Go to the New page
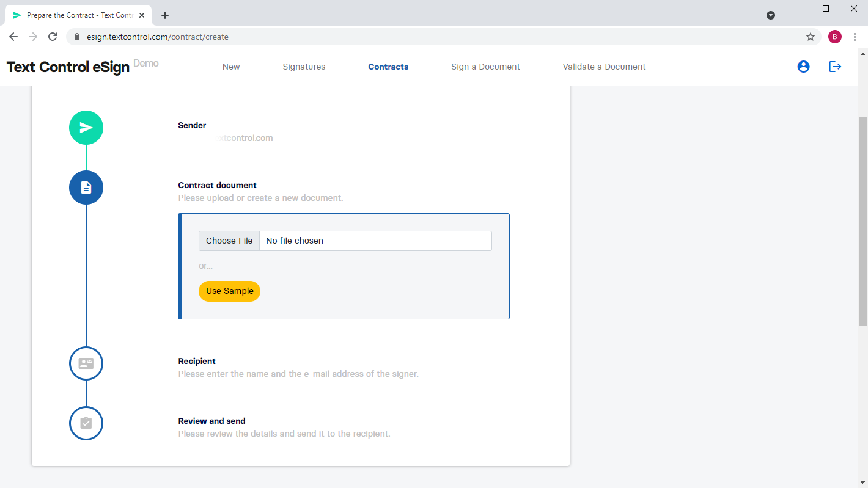The image size is (868, 488). (x=230, y=67)
